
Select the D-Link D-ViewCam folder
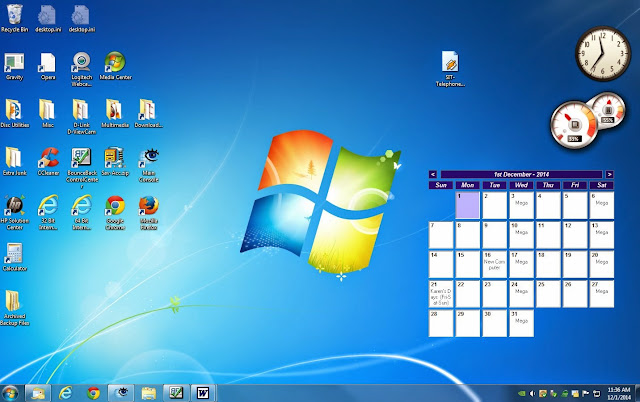pos(81,117)
